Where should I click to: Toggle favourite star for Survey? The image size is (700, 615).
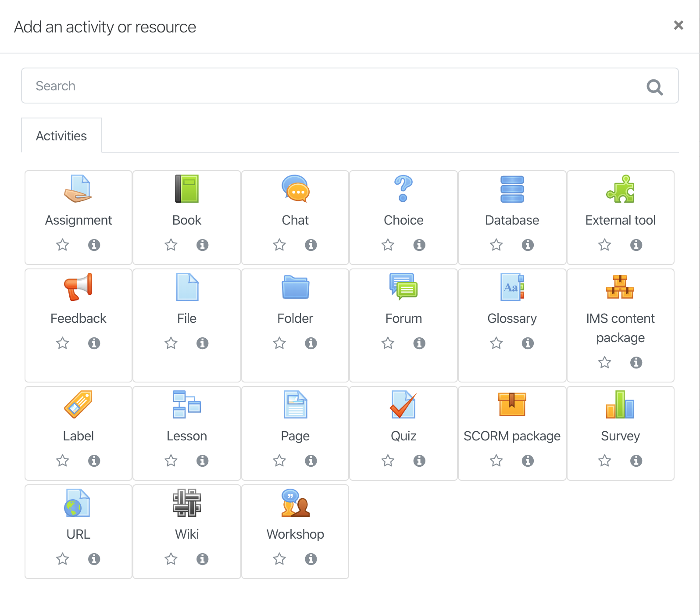click(x=605, y=461)
